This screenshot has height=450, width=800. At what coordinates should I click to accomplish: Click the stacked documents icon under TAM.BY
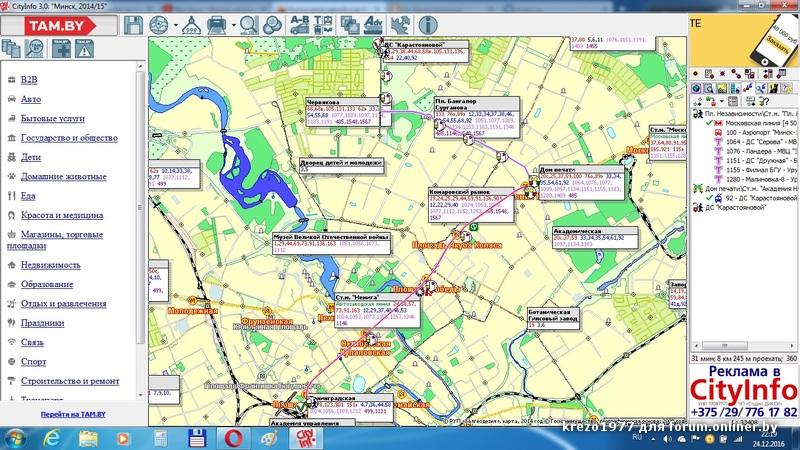click(x=11, y=48)
